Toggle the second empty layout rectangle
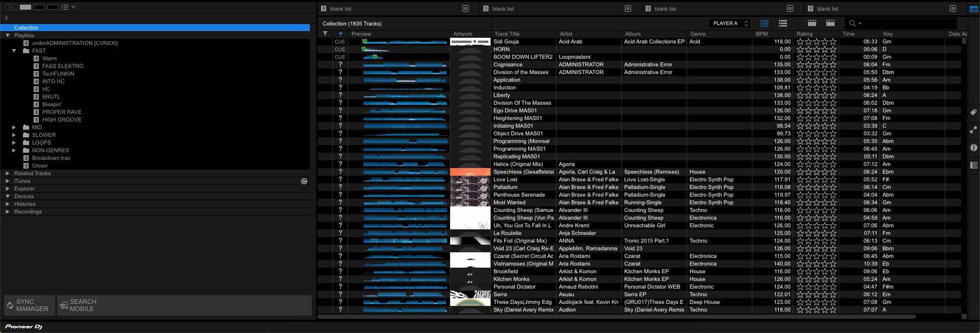This screenshot has height=333, width=980. (39, 7)
